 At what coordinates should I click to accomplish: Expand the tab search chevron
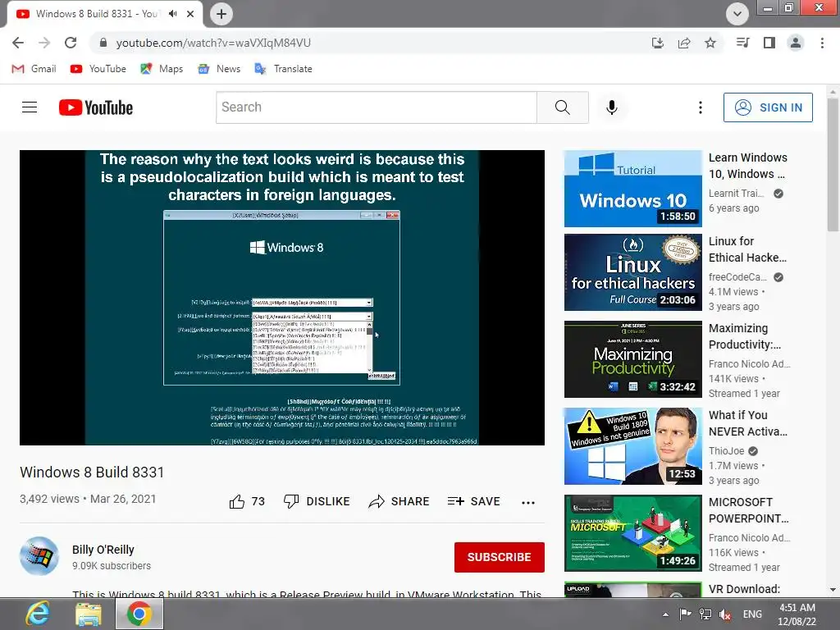(x=737, y=14)
